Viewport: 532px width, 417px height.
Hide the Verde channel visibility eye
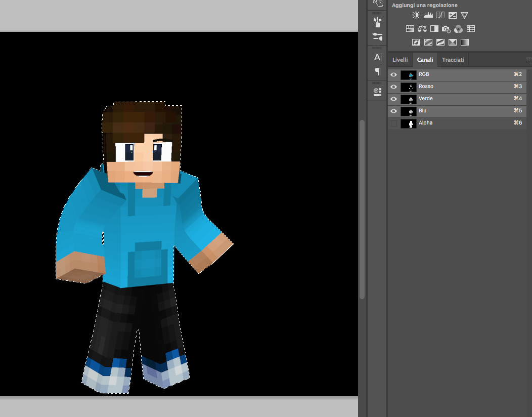tap(393, 99)
